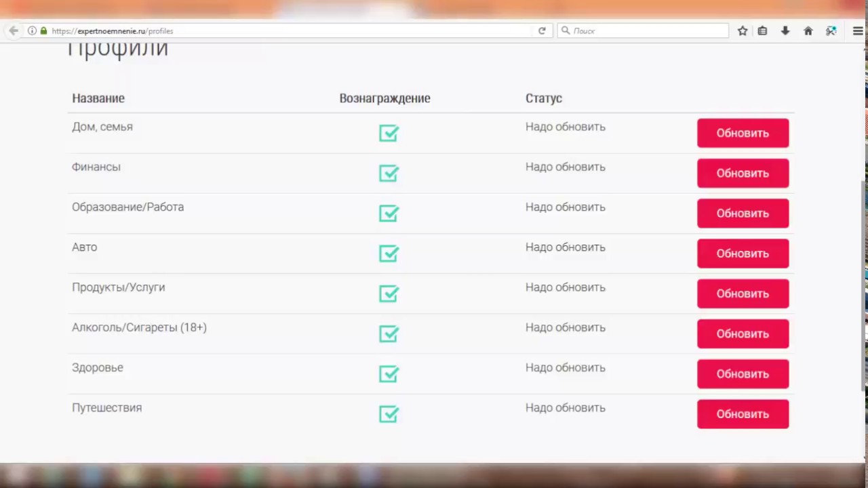Toggle the reward checkbox for Здоровье
This screenshot has width=868, height=488.
389,374
